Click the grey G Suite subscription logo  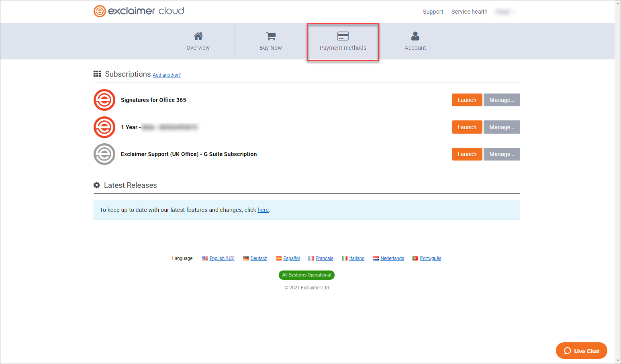(104, 154)
